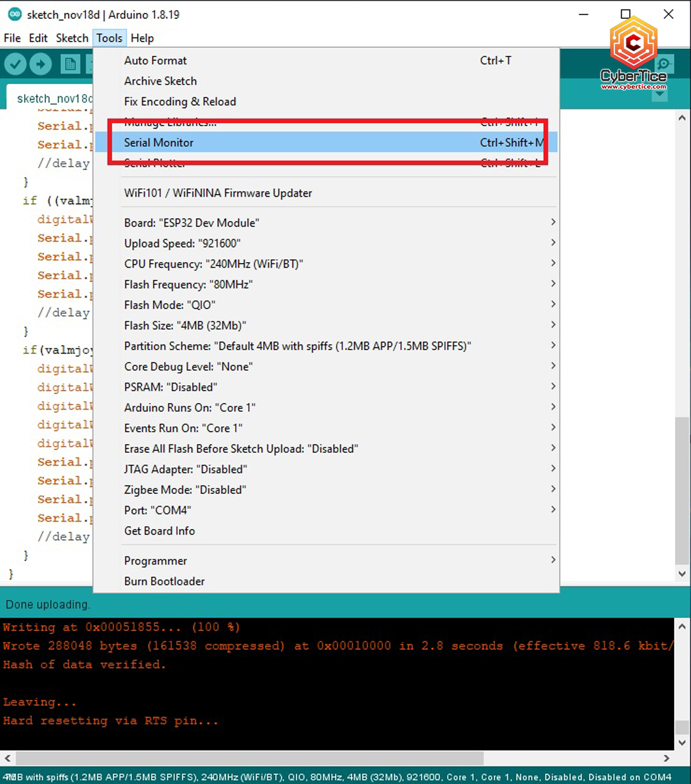Click the tab dropdown arrow icon

660,95
